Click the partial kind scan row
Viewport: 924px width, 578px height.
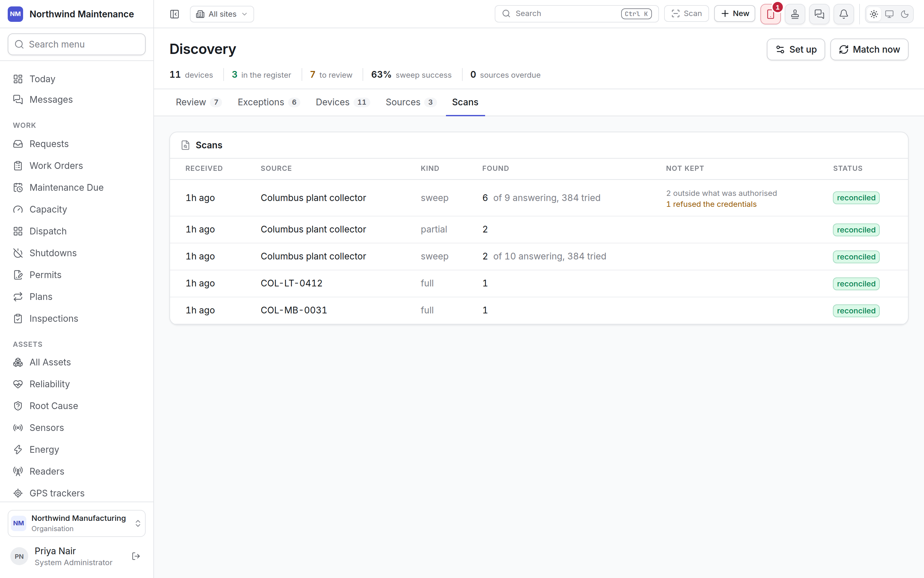click(539, 229)
